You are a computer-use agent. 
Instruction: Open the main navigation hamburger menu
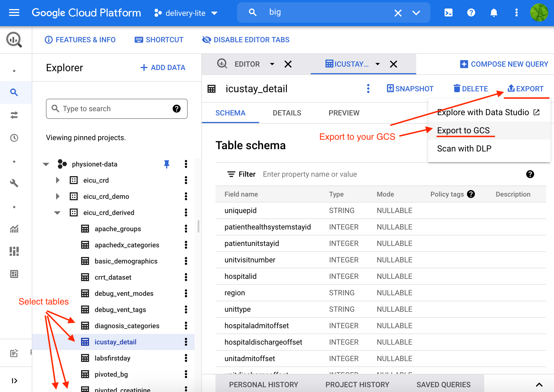(x=14, y=13)
